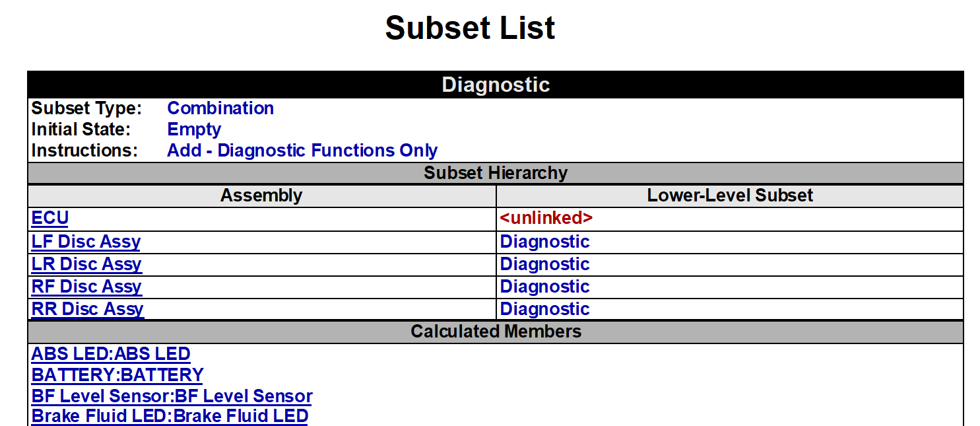This screenshot has width=980, height=426.
Task: Click the Assembly column header
Action: point(261,195)
